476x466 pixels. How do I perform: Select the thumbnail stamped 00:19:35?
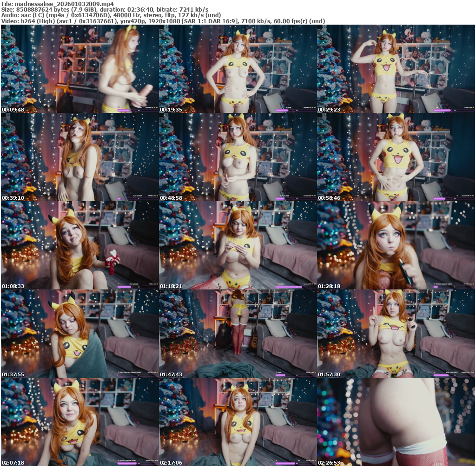(238, 69)
